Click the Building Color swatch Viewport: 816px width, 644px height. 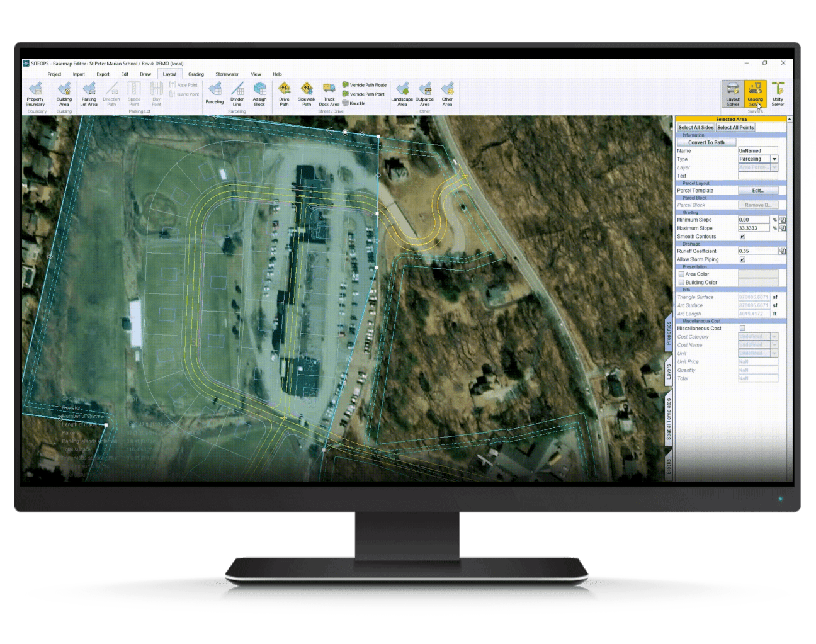[758, 283]
